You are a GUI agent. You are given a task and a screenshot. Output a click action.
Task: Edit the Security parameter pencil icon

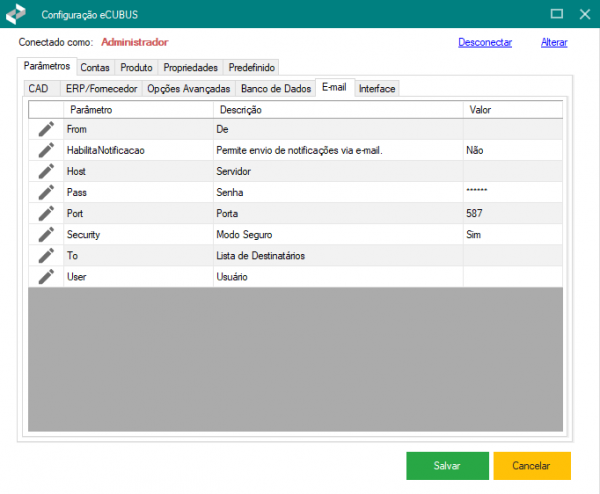46,235
